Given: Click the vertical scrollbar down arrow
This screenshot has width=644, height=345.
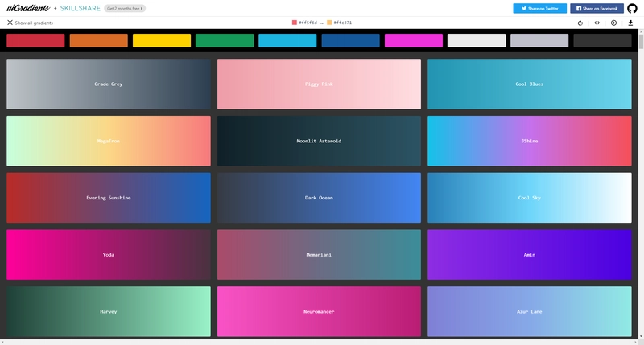Looking at the screenshot, I should click(641, 336).
